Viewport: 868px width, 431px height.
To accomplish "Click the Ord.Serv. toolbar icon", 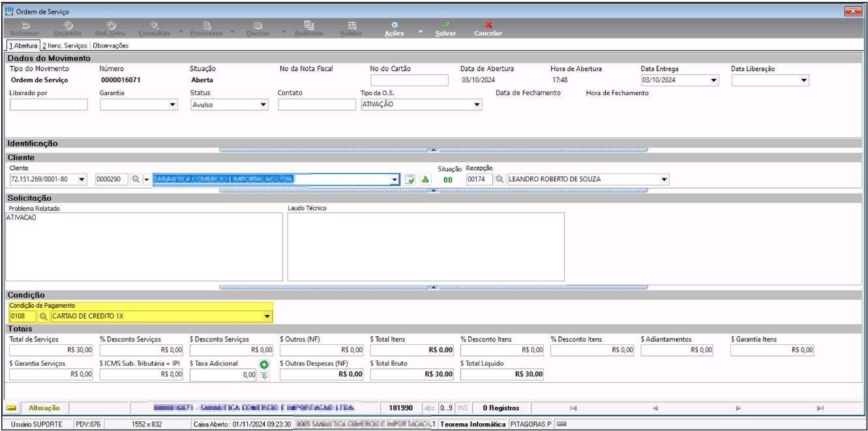I will pos(111,25).
